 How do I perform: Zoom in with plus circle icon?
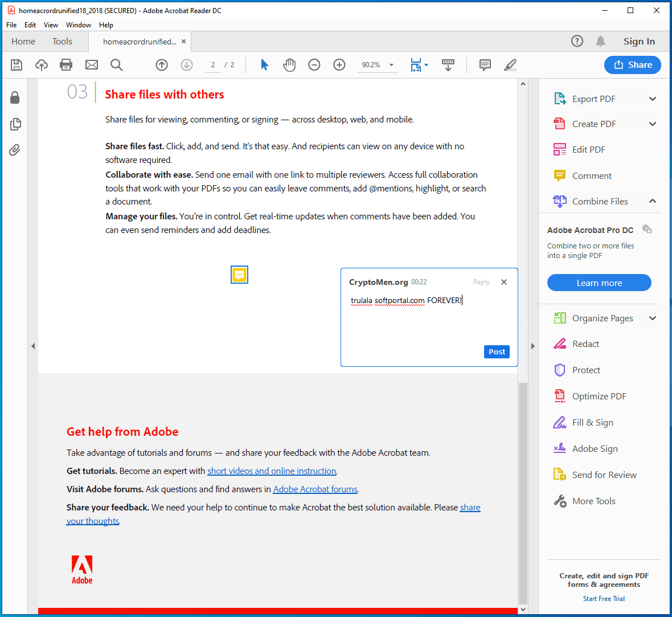click(339, 65)
